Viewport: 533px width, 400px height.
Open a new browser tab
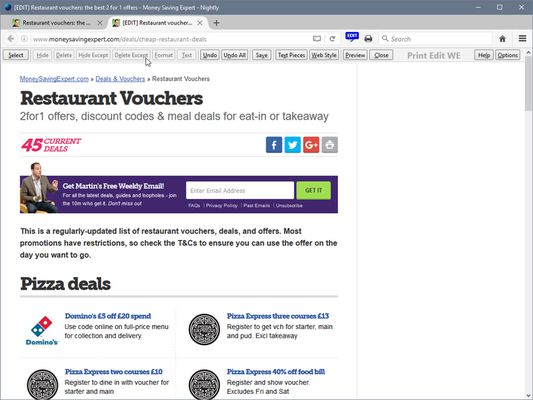click(x=217, y=23)
